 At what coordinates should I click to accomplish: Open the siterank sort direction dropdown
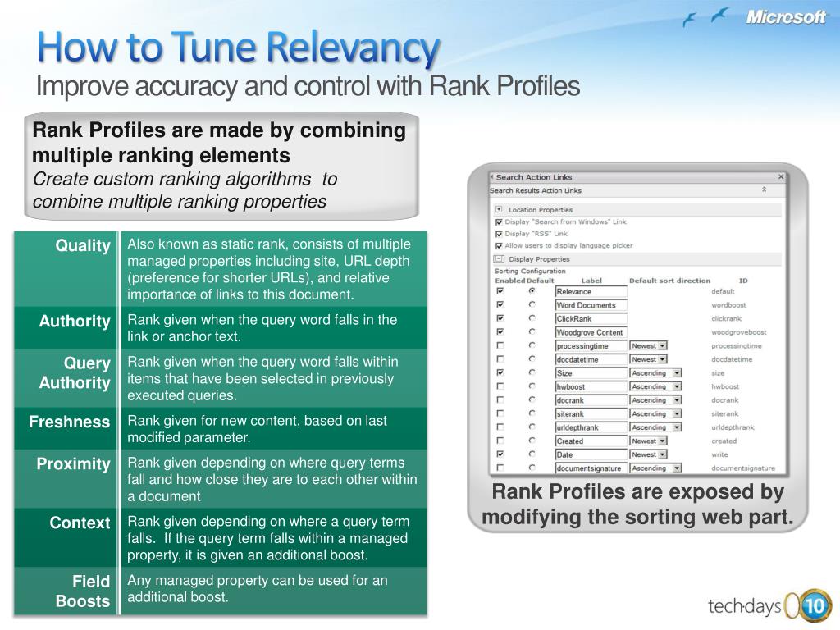point(655,414)
